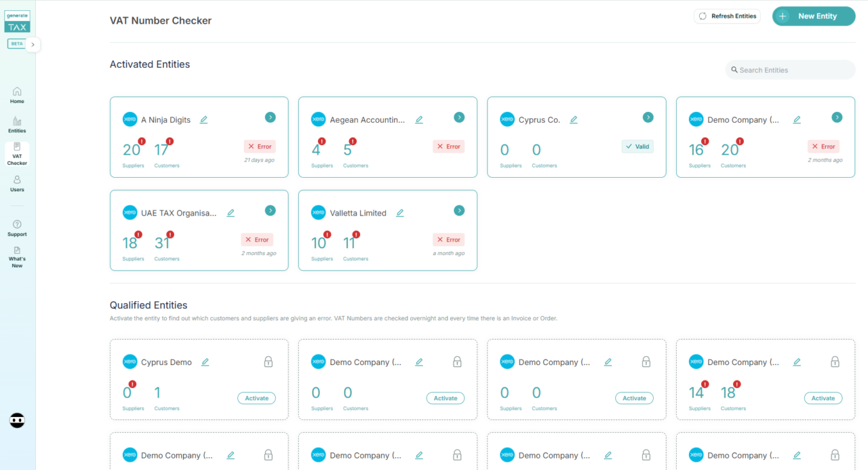
Task: Click the edit pencil next to Valletta Limited
Action: pos(400,212)
